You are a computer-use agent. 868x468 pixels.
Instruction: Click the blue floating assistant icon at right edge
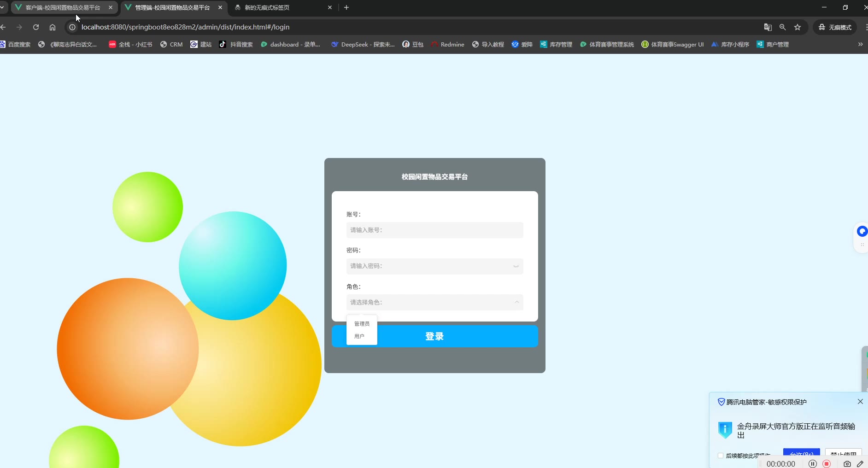(862, 231)
